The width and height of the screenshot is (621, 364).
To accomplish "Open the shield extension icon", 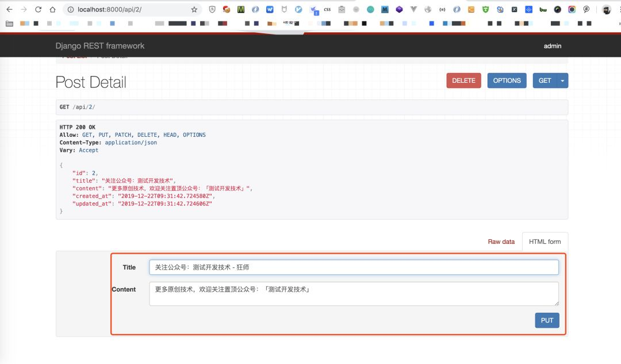I will (x=212, y=10).
